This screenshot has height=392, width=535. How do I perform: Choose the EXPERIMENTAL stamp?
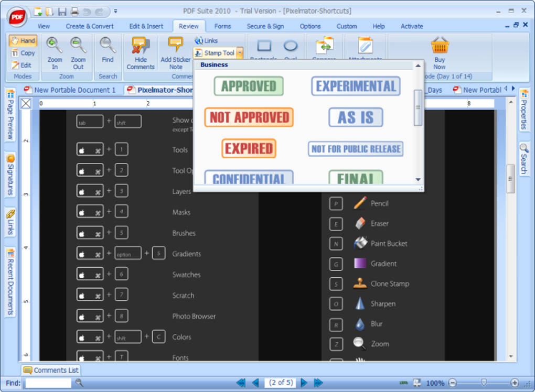tap(356, 86)
